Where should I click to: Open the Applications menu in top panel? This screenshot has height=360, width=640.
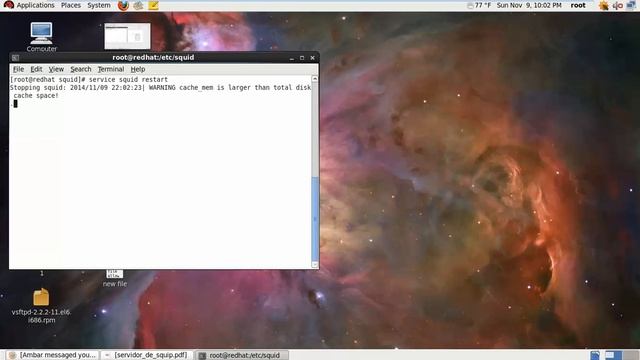pos(29,5)
